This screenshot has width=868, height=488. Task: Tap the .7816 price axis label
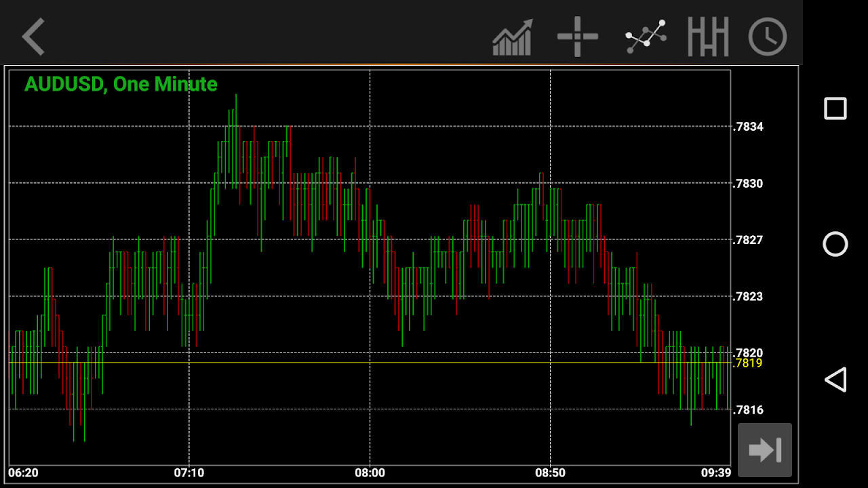(748, 409)
